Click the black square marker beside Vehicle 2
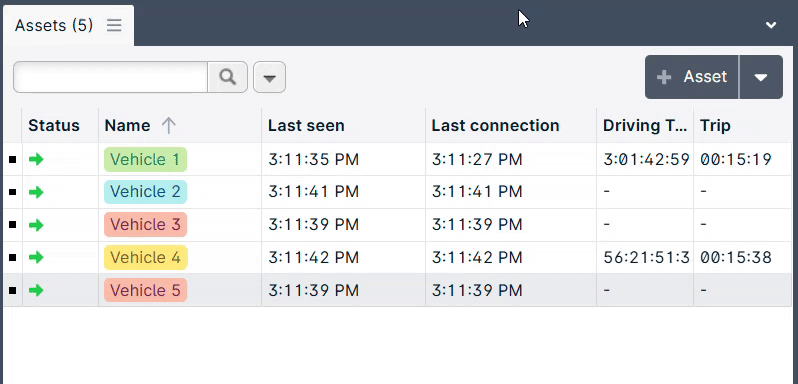This screenshot has height=384, width=798. coord(13,192)
